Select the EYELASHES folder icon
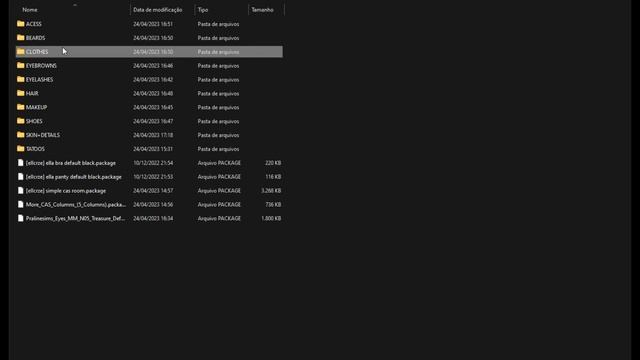The image size is (640, 360). tap(20, 79)
